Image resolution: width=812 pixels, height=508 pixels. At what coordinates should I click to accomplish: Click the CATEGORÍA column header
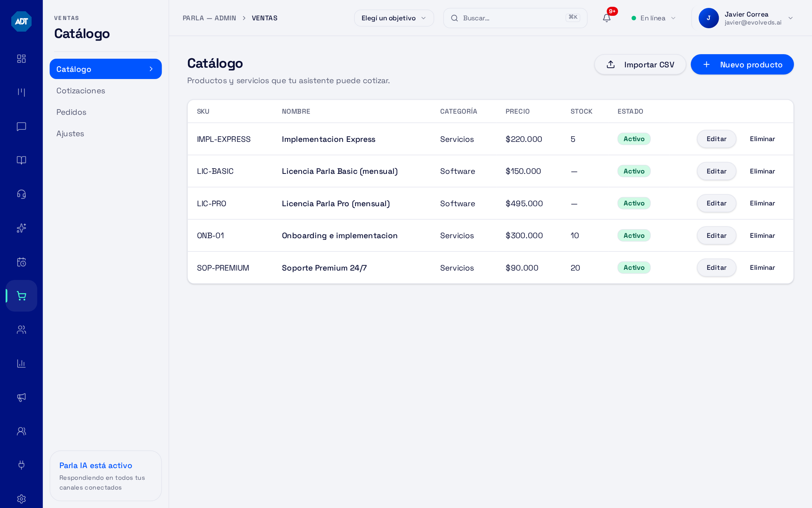[459, 111]
